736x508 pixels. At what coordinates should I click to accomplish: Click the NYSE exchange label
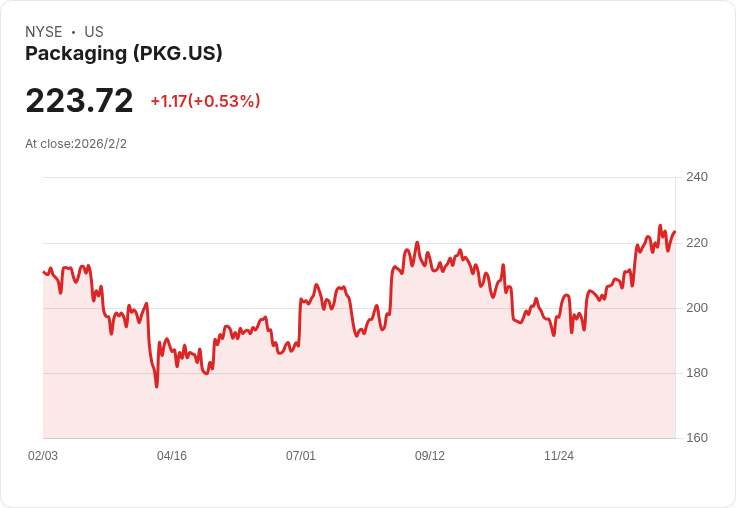(44, 32)
